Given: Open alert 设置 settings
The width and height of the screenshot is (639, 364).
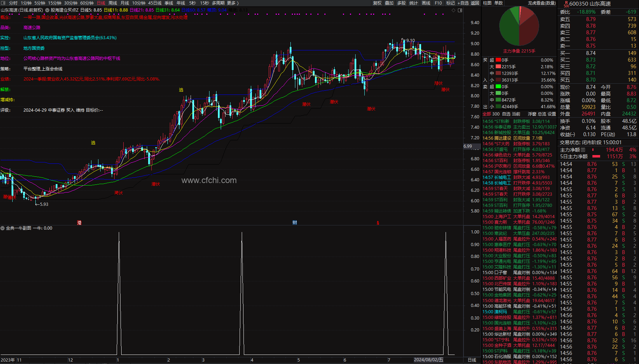Looking at the screenshot, I should point(552,114).
